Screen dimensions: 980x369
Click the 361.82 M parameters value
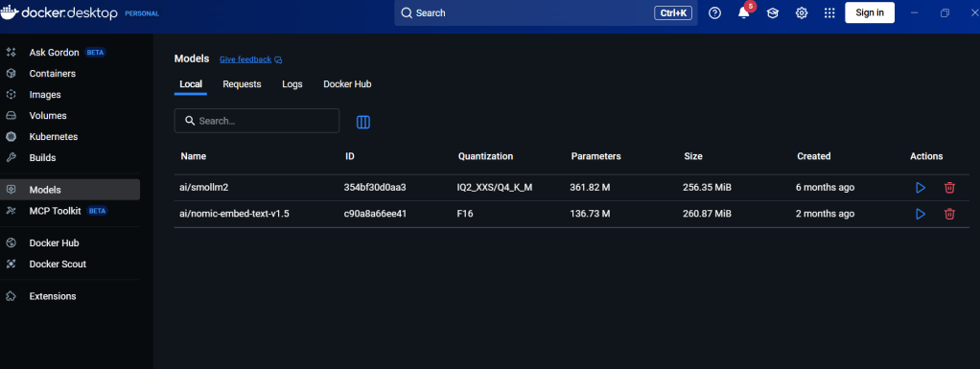[590, 187]
